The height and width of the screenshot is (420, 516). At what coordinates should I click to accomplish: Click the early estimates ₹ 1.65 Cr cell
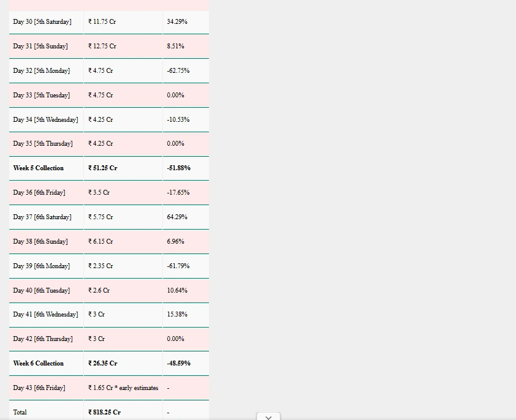pyautogui.click(x=123, y=388)
